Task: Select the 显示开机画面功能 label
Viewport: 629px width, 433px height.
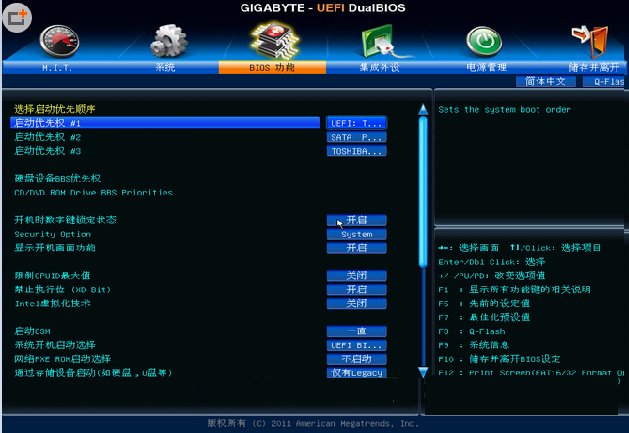Action: pos(55,248)
